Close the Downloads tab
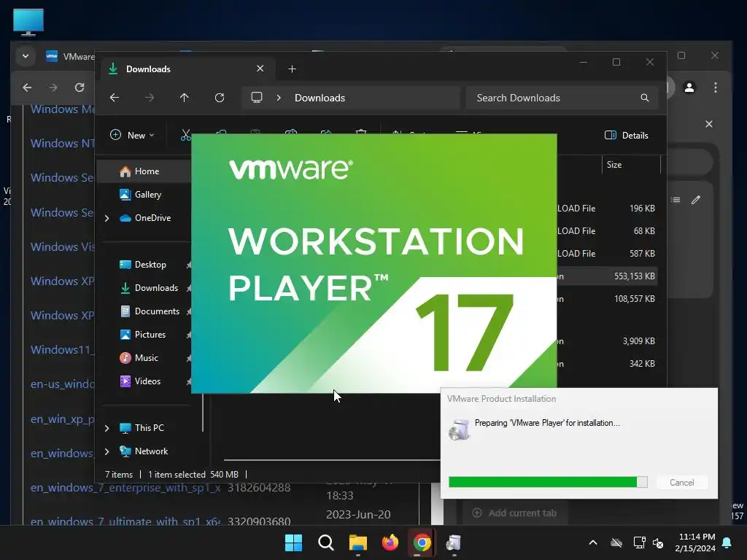 tap(260, 69)
